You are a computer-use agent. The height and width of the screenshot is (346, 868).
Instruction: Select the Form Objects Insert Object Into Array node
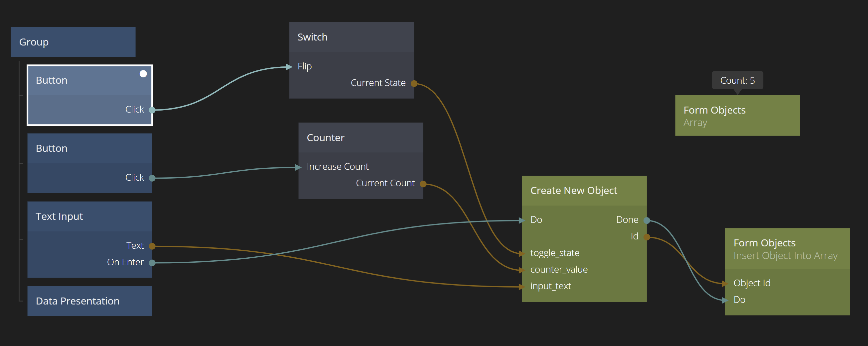(787, 249)
